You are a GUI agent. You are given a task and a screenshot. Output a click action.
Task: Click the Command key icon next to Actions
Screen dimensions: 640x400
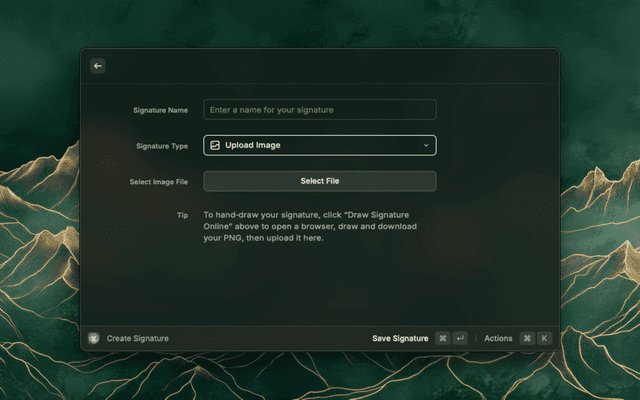[526, 338]
